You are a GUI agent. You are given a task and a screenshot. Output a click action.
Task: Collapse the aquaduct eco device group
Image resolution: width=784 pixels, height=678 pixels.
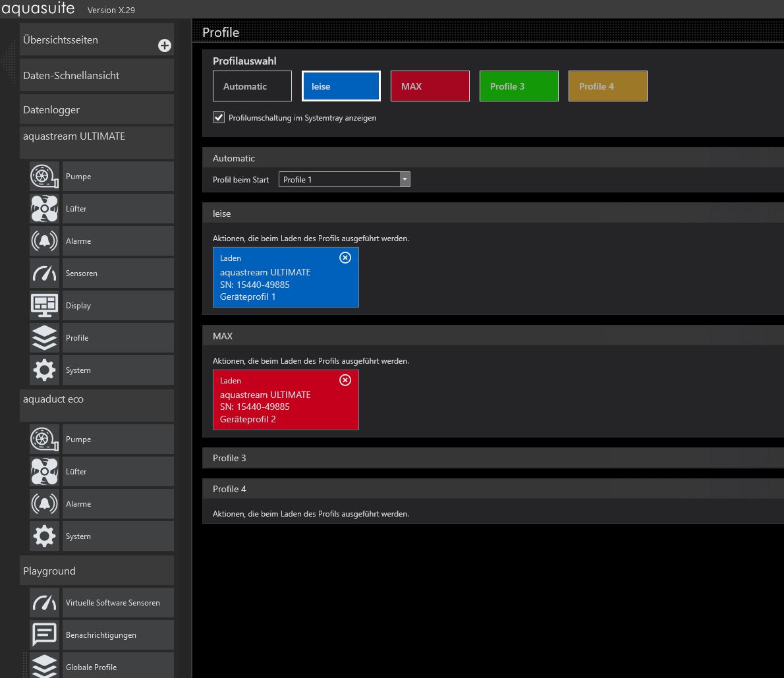(96, 400)
